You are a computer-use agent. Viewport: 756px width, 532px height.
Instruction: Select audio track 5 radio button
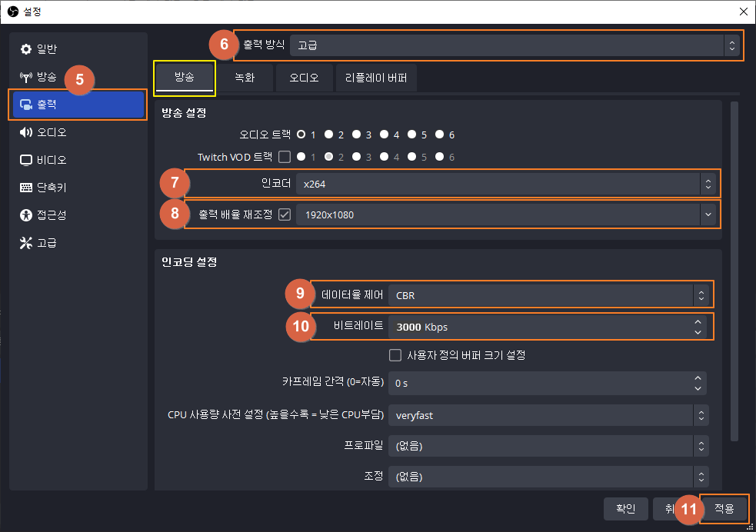click(411, 135)
